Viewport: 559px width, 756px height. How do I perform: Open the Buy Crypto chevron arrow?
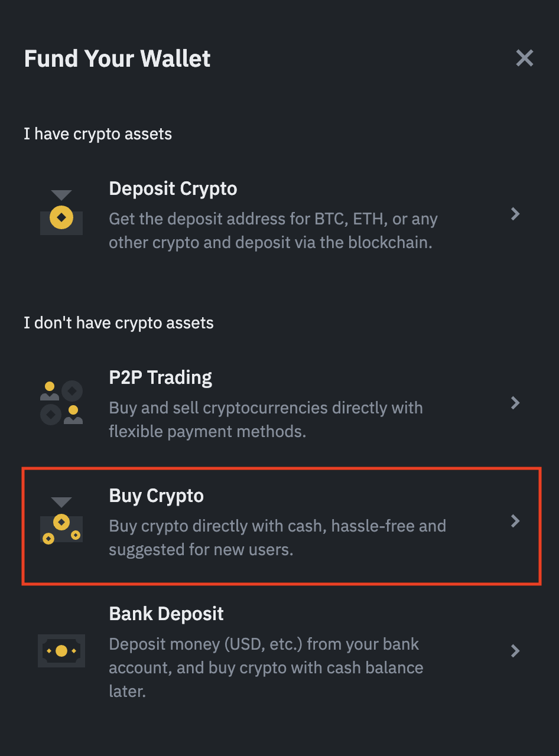coord(515,521)
